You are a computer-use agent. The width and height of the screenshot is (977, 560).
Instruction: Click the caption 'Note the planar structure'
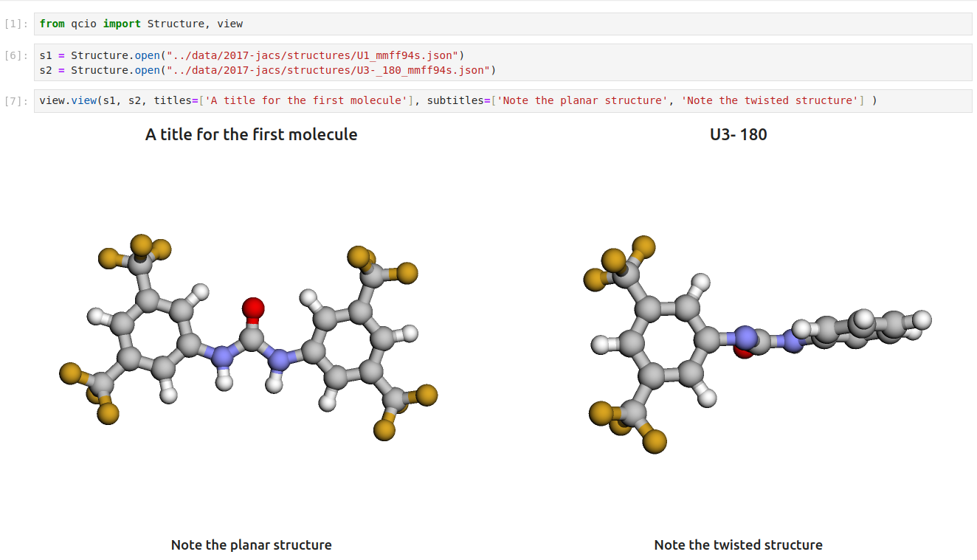pyautogui.click(x=251, y=545)
